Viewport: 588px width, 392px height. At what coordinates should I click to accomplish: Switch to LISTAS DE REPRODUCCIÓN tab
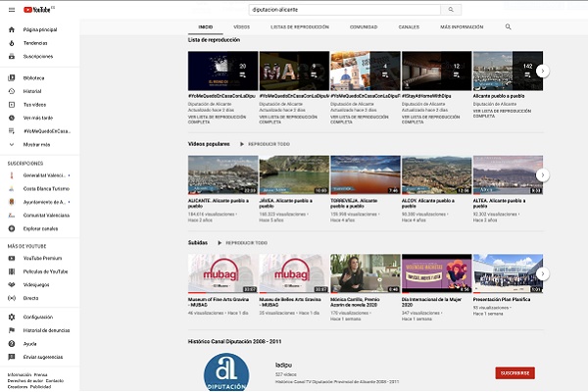(300, 27)
